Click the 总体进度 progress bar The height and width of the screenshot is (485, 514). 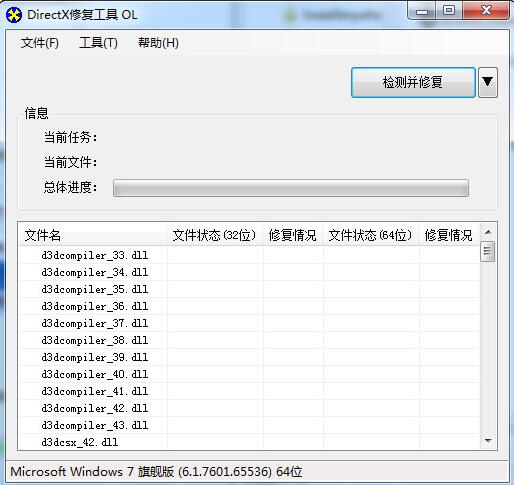point(291,188)
